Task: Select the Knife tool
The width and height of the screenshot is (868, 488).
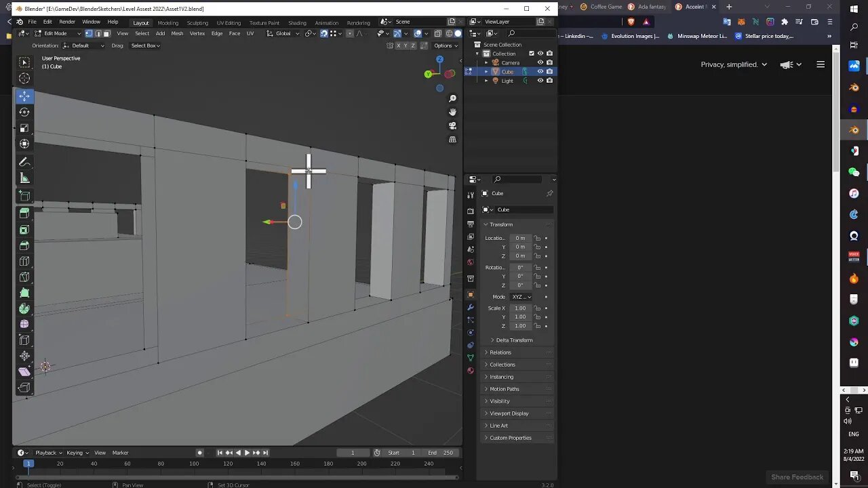Action: tap(24, 277)
